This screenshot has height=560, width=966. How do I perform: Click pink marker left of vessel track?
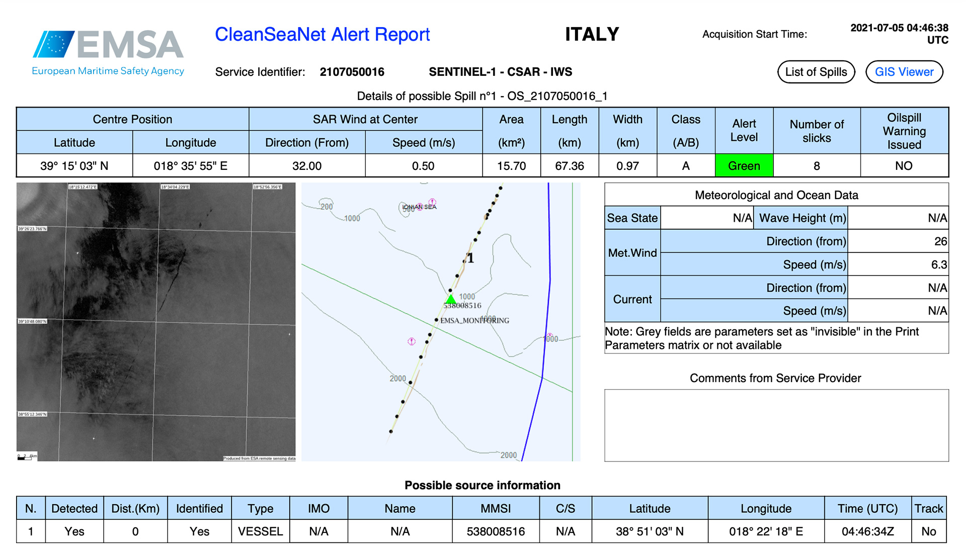tap(411, 341)
